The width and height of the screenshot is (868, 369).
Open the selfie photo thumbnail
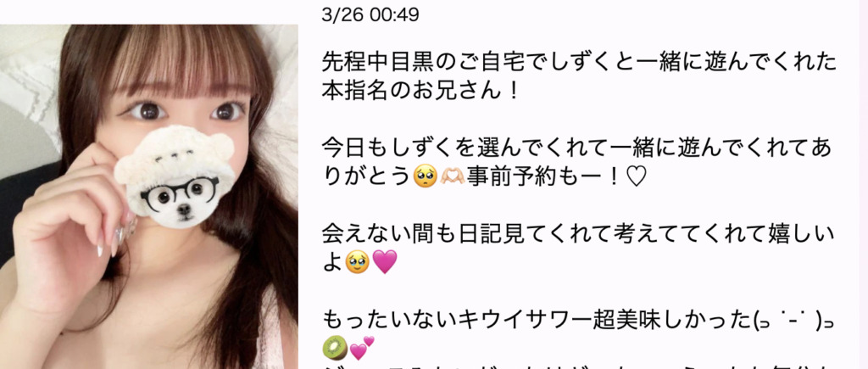(149, 197)
